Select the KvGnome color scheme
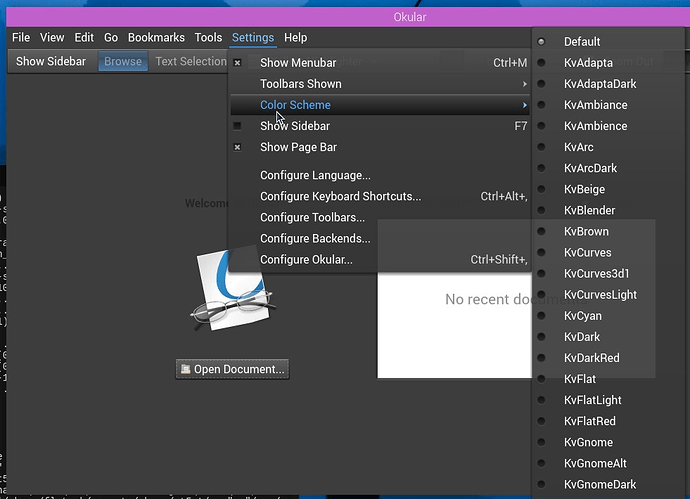 607,443
